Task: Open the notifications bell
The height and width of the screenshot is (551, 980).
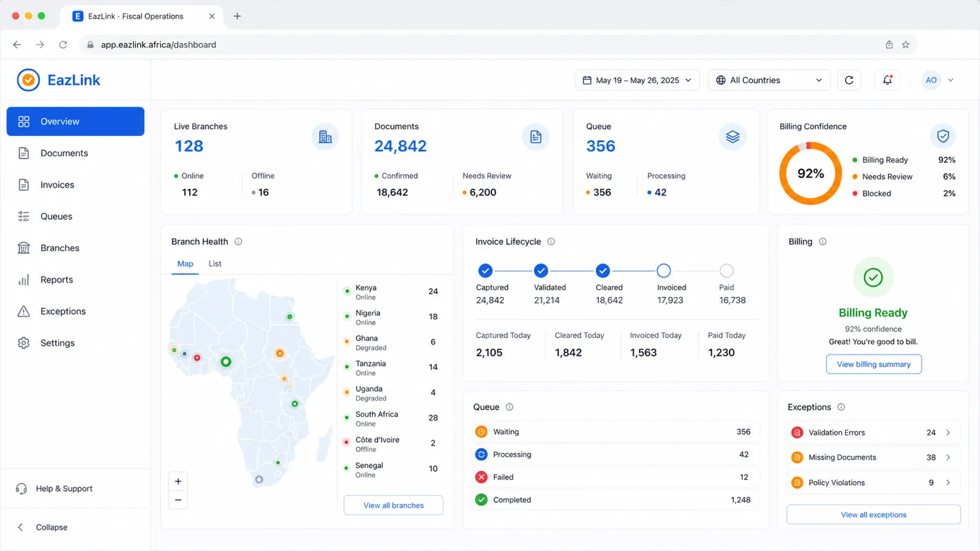Action: (888, 80)
